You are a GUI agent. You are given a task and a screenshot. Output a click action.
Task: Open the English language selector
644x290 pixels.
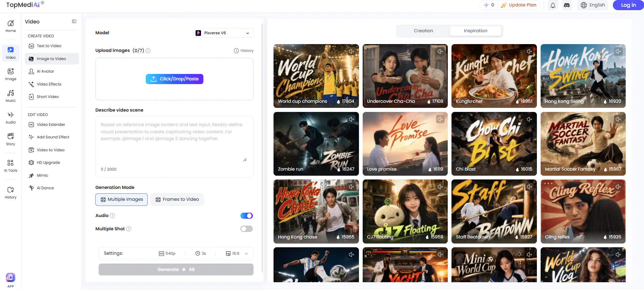point(593,5)
